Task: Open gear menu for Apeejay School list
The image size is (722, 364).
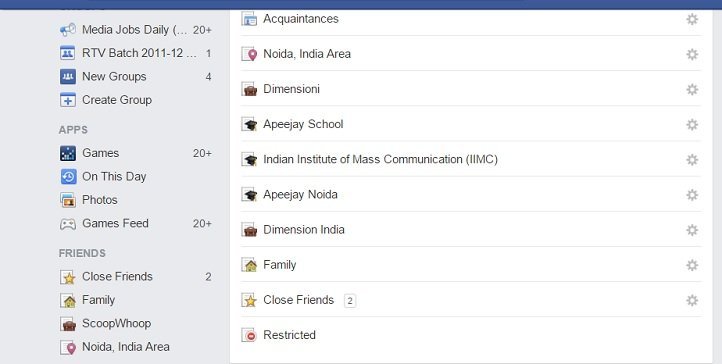Action: (692, 125)
